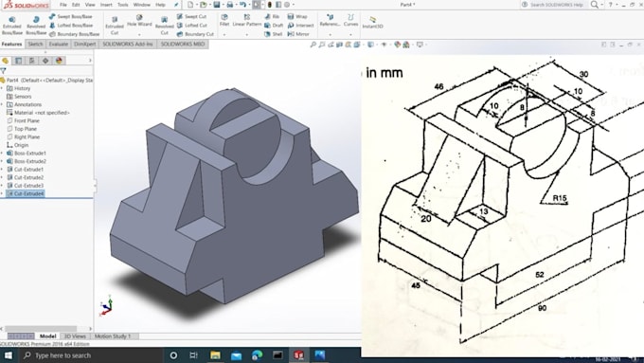Screen dimensions: 644x363
Task: Expand the History folder
Action: point(2,88)
